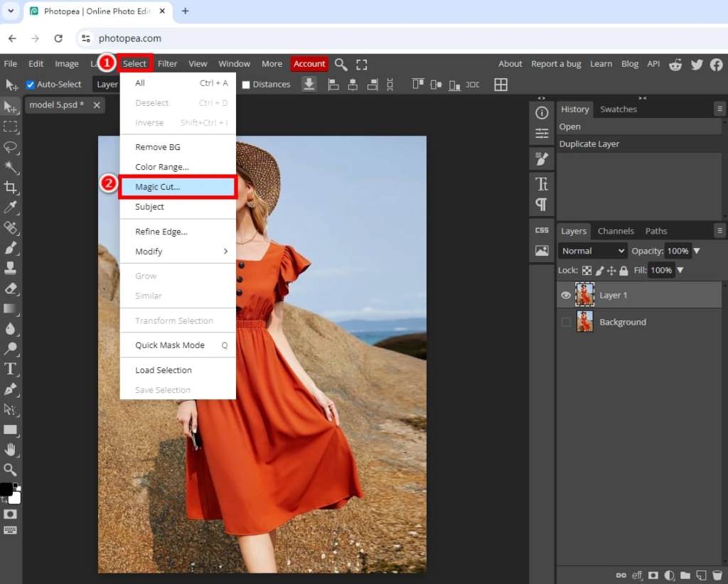Activate the Zoom tool
728x584 pixels.
[x=11, y=470]
